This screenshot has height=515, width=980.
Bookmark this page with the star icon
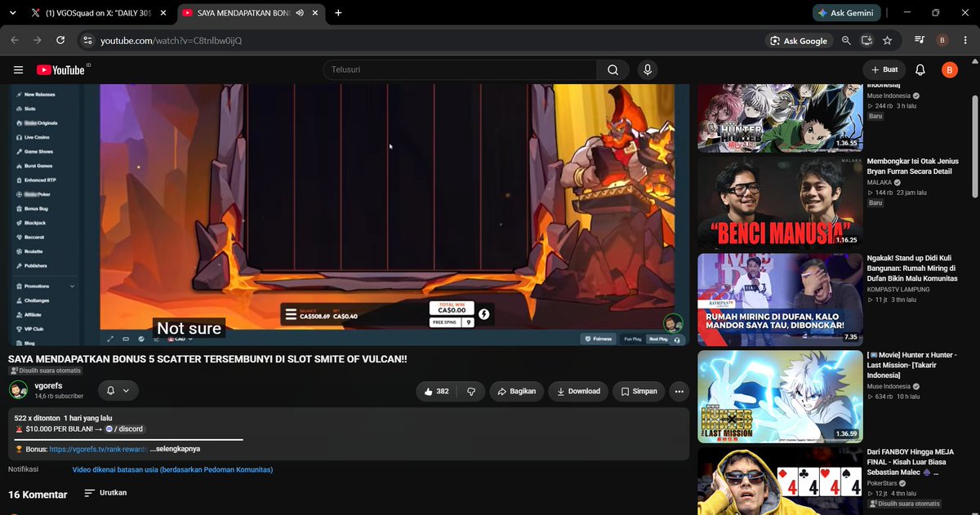[x=887, y=40]
